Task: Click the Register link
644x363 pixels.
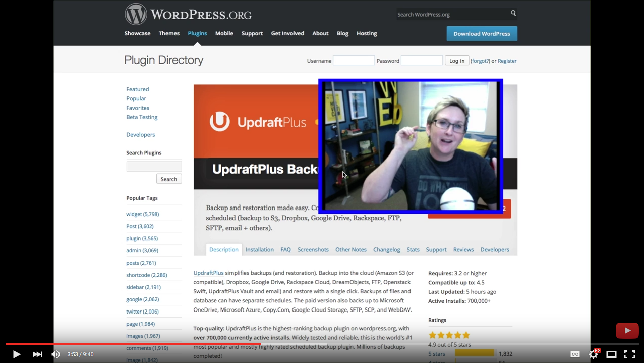Action: pos(507,61)
